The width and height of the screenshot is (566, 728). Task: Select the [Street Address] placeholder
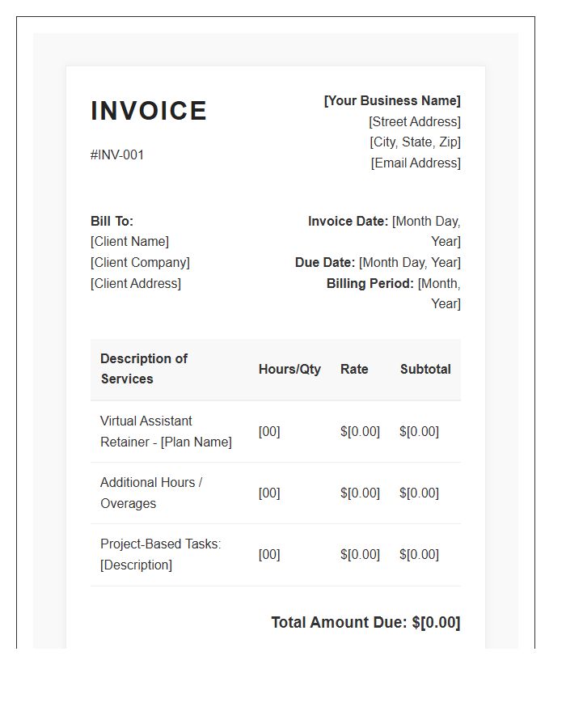tap(415, 121)
